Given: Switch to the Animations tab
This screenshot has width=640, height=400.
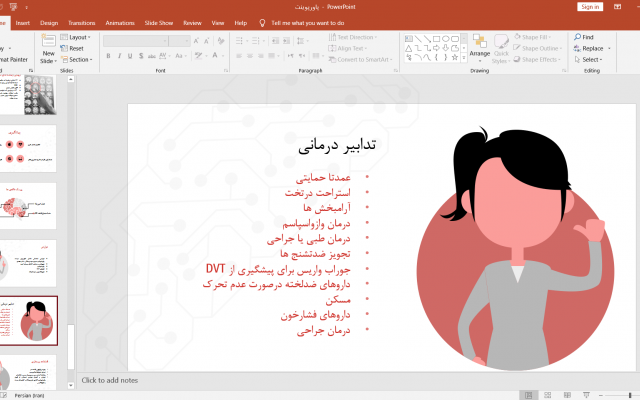Looking at the screenshot, I should tap(120, 23).
